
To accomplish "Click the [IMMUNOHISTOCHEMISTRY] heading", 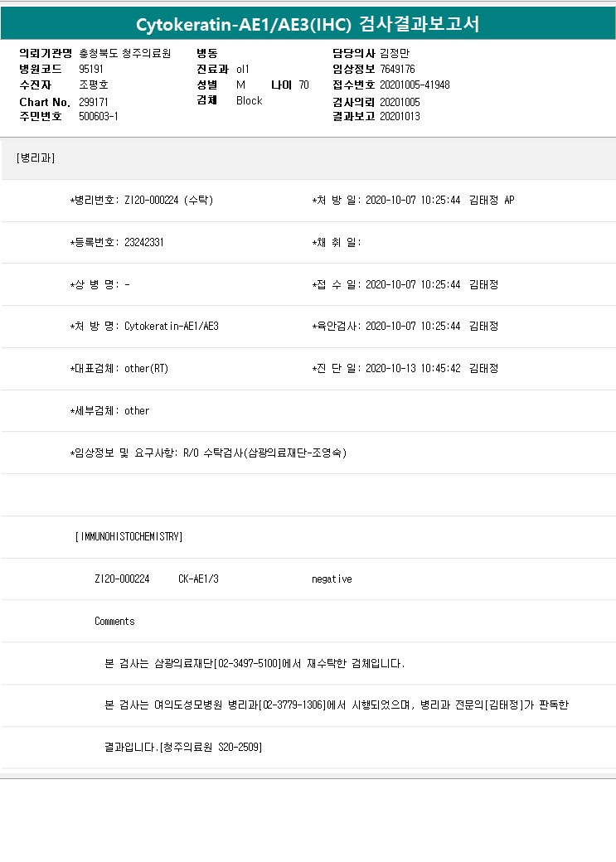I will click(x=129, y=537).
